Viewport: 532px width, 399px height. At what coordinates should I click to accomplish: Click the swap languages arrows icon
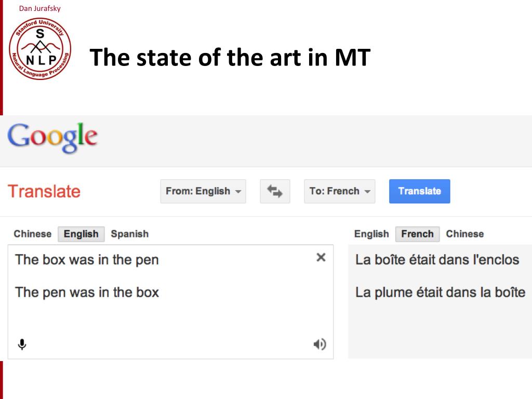coord(275,191)
